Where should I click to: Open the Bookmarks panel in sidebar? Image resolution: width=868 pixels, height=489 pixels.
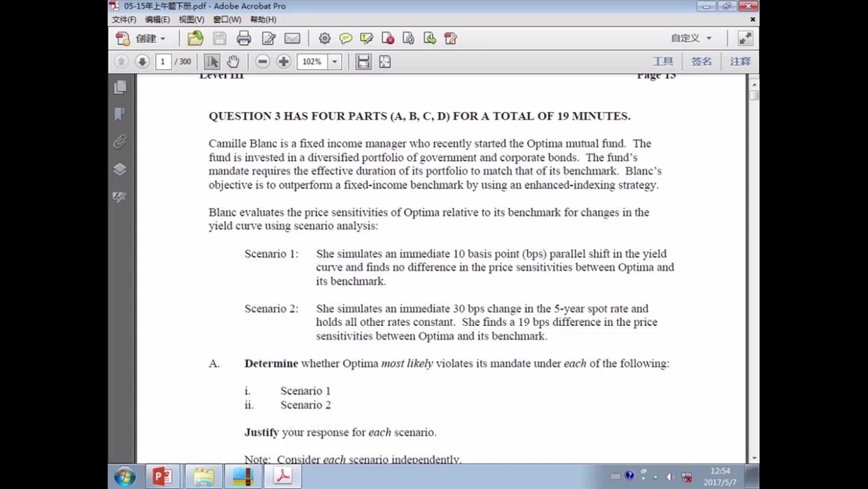click(x=120, y=114)
